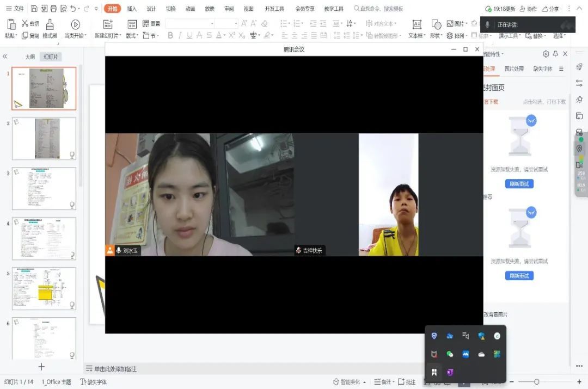Select slide 3 thumbnail in sidebar
The height and width of the screenshot is (389, 588).
(x=44, y=188)
